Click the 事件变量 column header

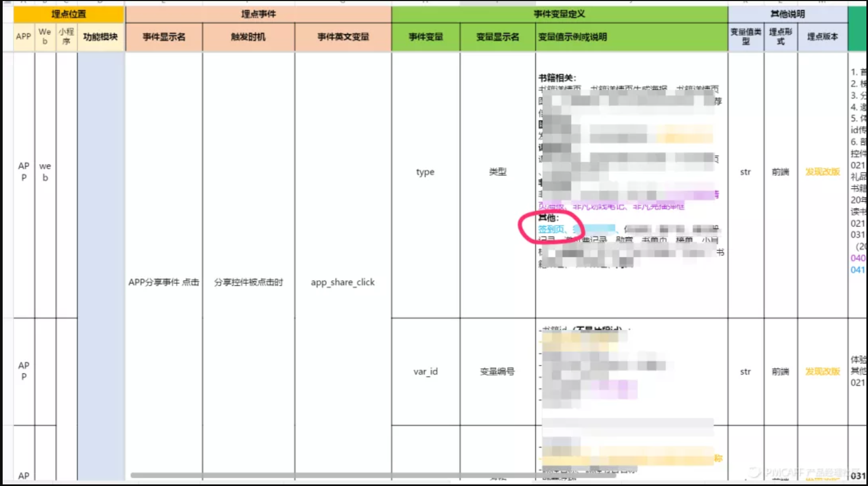tap(425, 37)
